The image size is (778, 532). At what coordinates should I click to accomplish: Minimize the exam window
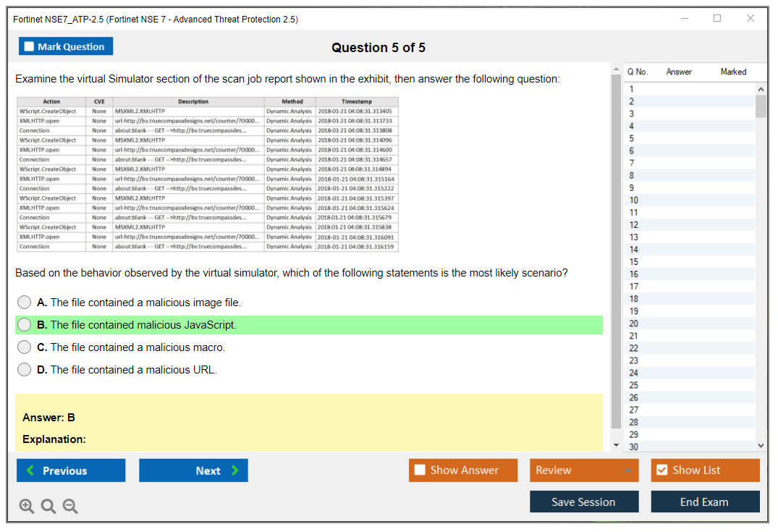click(684, 19)
